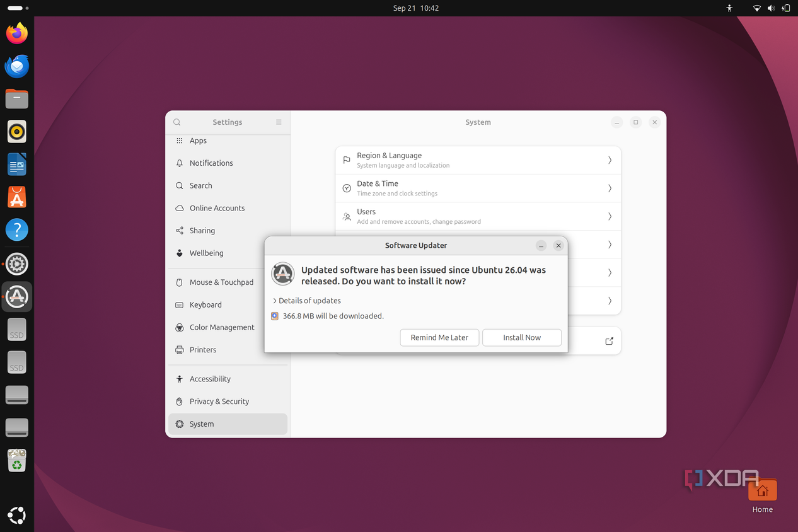Click the external link icon in System panel
Screen dimensions: 798x532
tap(609, 341)
